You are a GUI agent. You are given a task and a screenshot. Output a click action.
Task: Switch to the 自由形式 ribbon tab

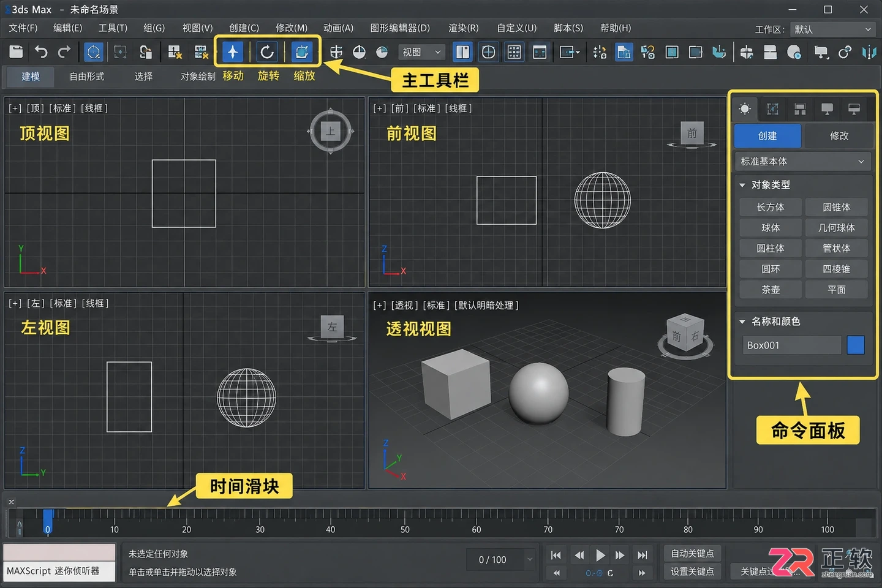[87, 77]
